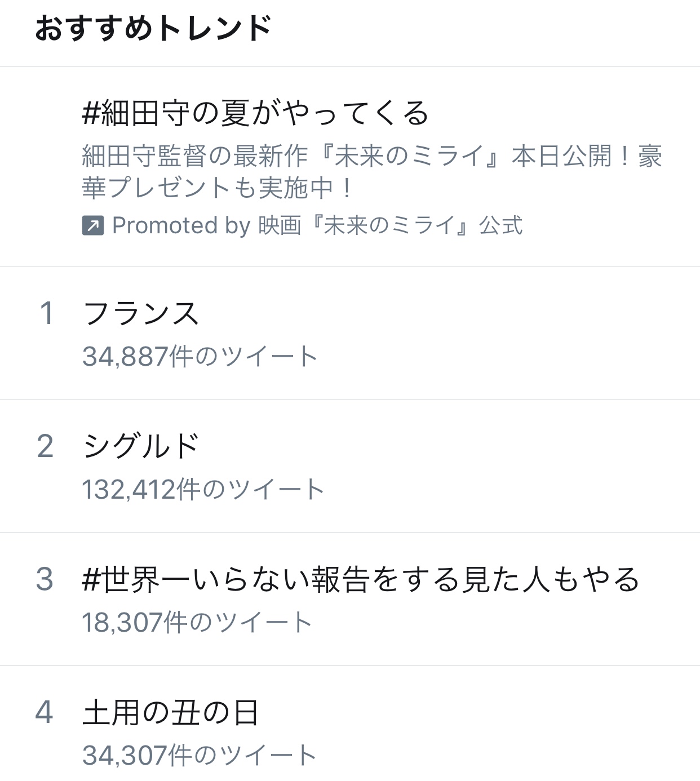Viewport: 700px width, 781px height.
Task: Click rank number 2
Action: pyautogui.click(x=45, y=446)
